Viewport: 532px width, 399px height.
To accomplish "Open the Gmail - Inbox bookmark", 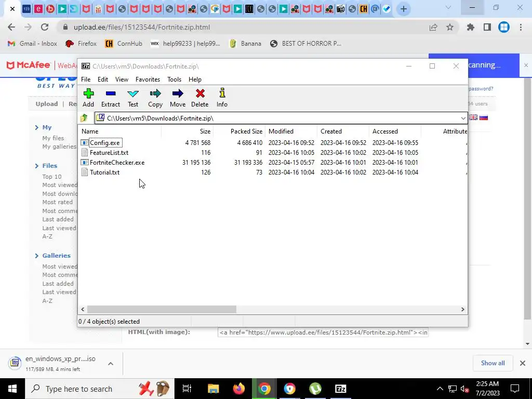I will click(x=32, y=44).
